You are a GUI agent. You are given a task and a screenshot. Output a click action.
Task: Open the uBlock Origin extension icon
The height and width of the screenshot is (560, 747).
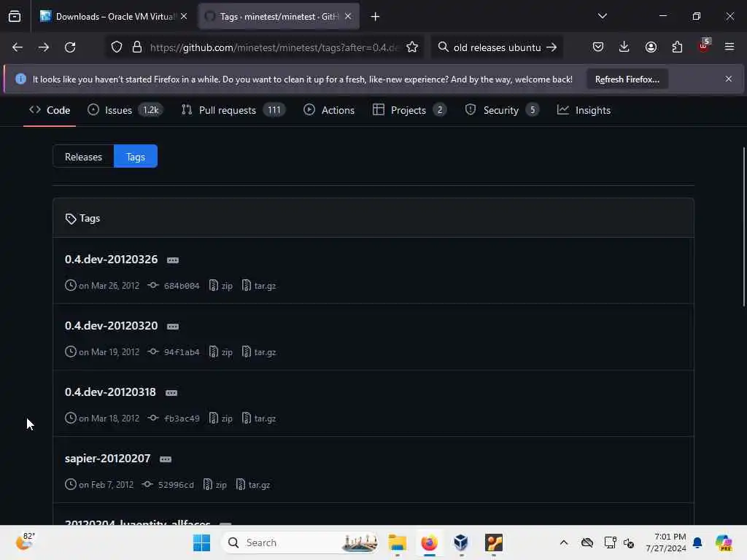click(704, 46)
